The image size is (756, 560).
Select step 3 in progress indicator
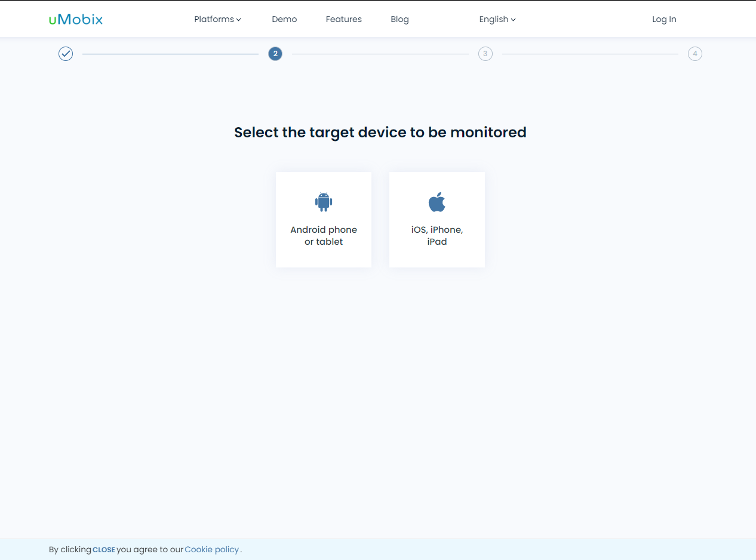click(485, 54)
